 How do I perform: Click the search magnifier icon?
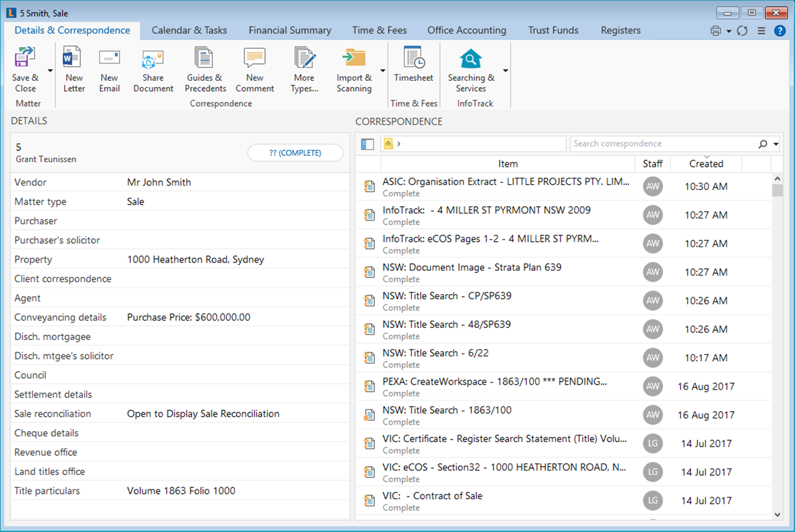coord(763,144)
